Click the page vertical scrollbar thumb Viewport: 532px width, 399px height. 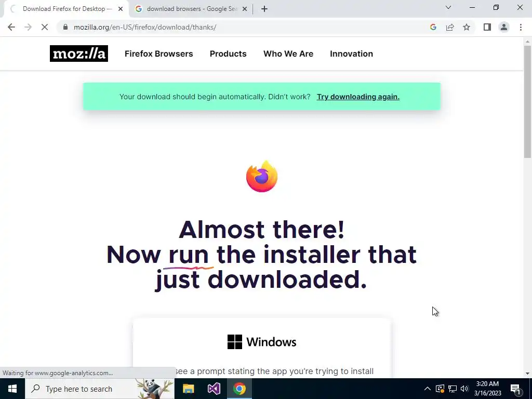click(527, 102)
